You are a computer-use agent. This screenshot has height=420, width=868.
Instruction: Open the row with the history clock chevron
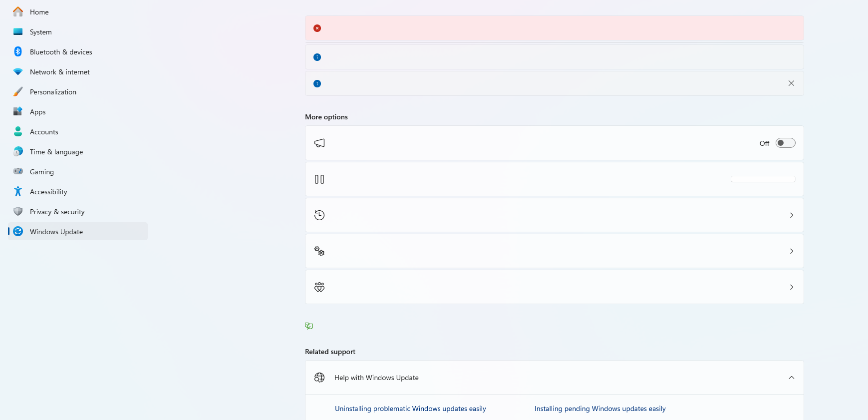792,215
